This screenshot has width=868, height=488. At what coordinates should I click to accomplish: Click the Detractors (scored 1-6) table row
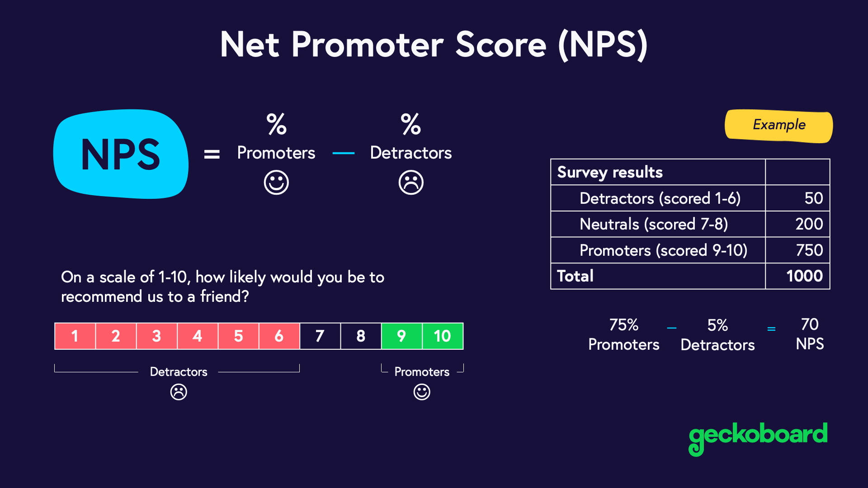pyautogui.click(x=660, y=198)
